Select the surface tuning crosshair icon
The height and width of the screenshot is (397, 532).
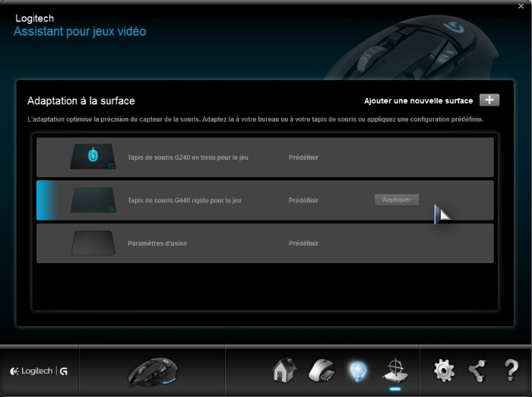coord(395,370)
